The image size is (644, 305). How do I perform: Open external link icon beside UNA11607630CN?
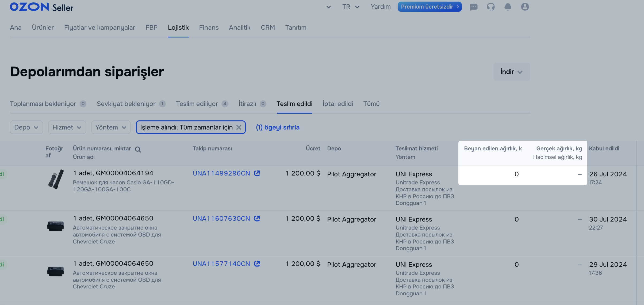pyautogui.click(x=257, y=219)
